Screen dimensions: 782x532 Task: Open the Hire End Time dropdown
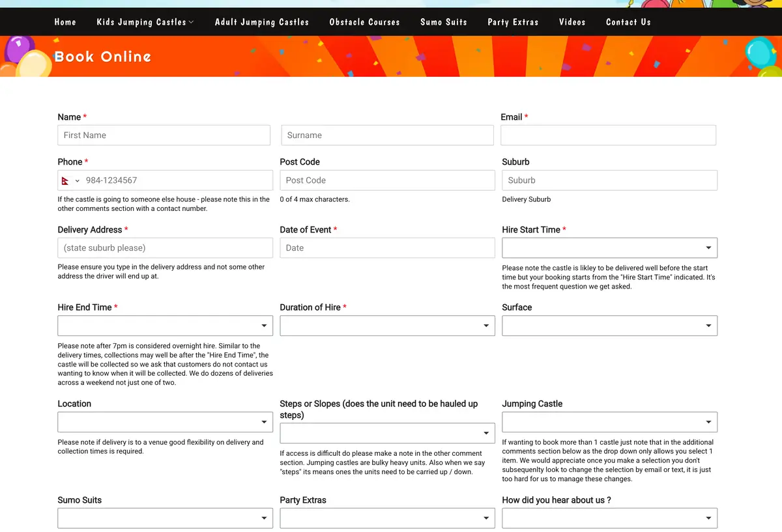(166, 326)
